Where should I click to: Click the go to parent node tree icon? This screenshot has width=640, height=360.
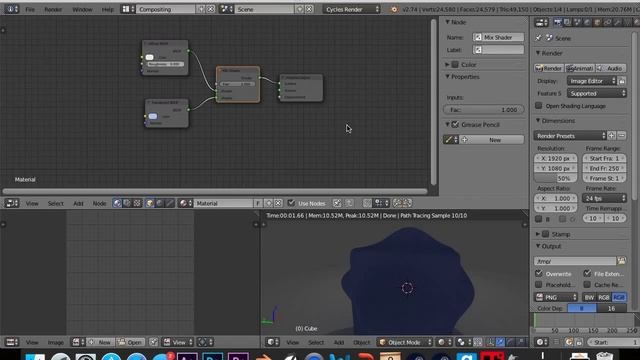(x=349, y=203)
